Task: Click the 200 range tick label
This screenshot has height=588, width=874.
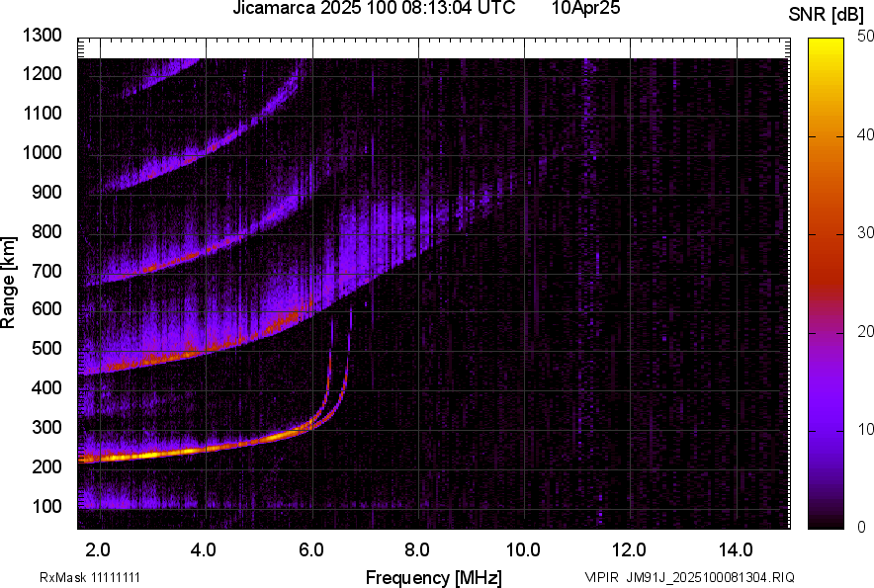Action: pyautogui.click(x=46, y=466)
